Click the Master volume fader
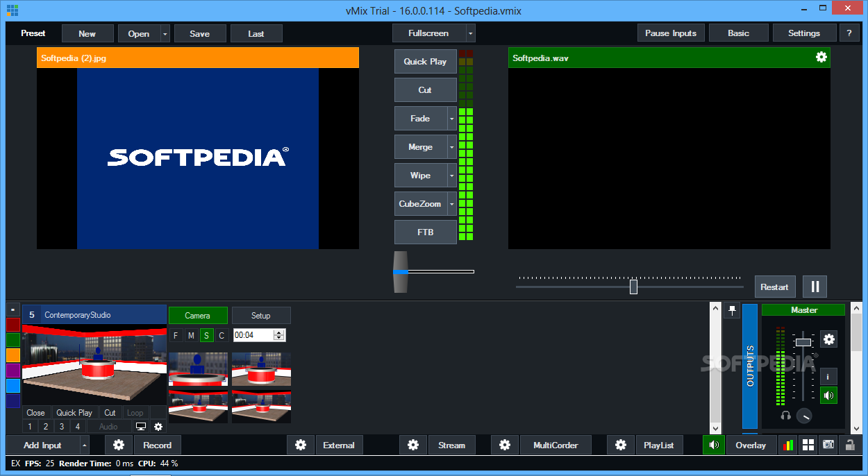 (803, 342)
